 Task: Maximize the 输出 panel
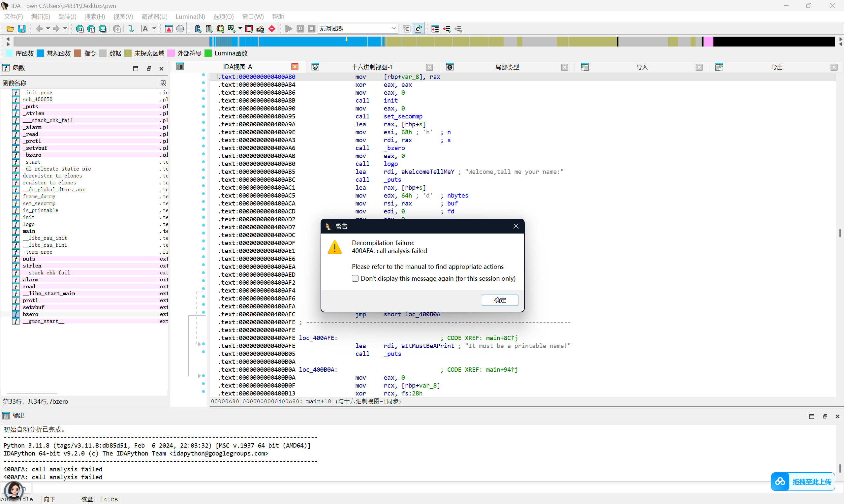tap(812, 416)
